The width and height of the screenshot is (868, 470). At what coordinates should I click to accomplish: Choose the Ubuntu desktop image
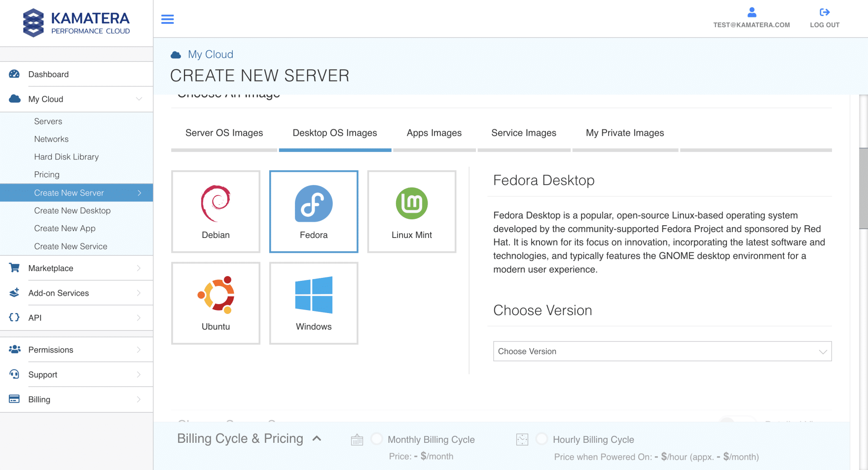click(x=216, y=303)
